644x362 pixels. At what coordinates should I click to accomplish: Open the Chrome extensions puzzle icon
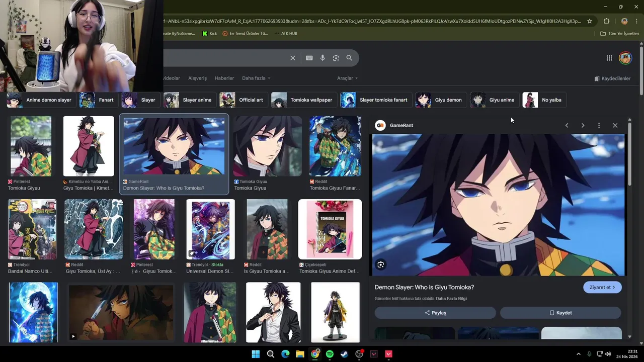coord(606,21)
